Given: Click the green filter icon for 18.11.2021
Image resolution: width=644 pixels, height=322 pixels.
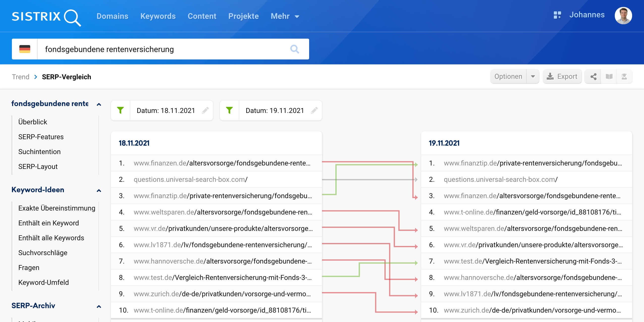Looking at the screenshot, I should click(x=120, y=110).
